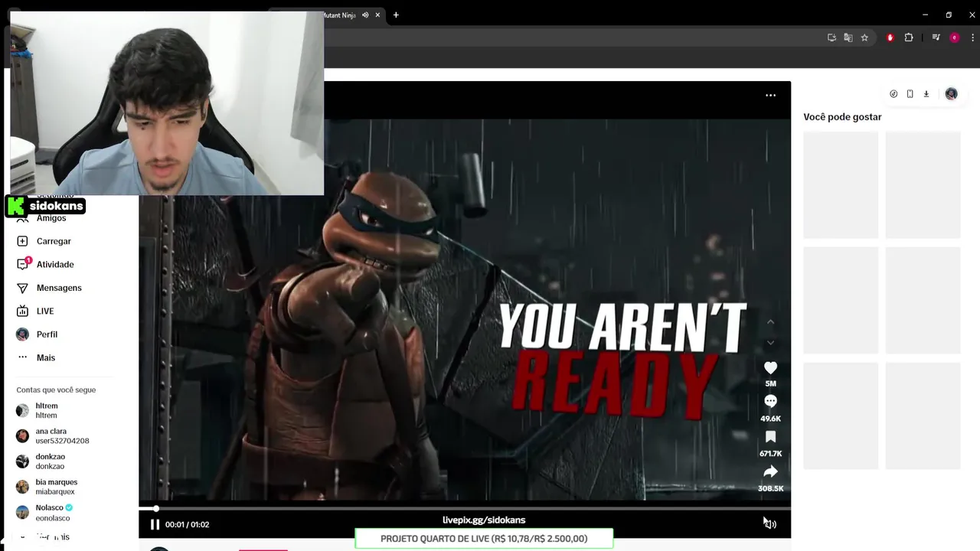Select the Mutant Ninja browser tab
The image size is (980, 551).
[x=340, y=15]
